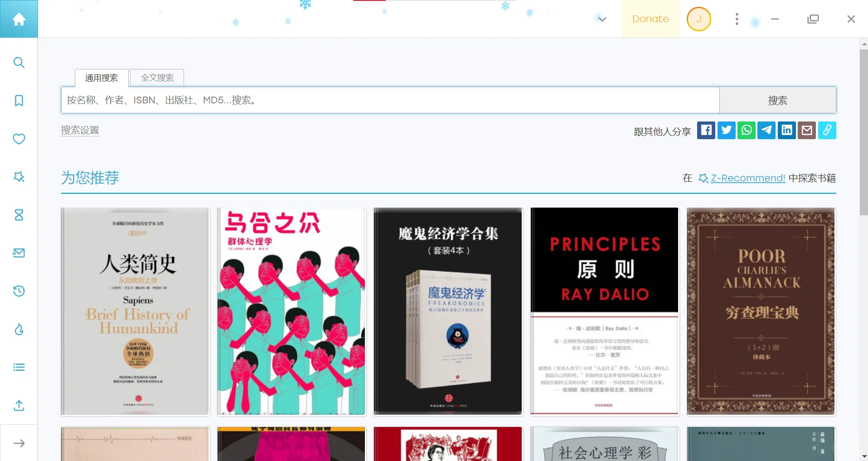Open the three-dot options menu
This screenshot has height=461, width=868.
(737, 19)
